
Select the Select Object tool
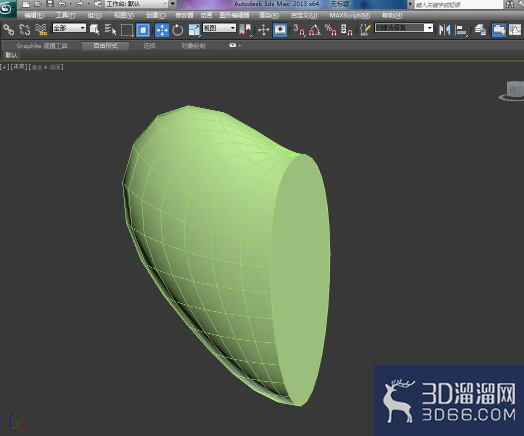[x=95, y=30]
